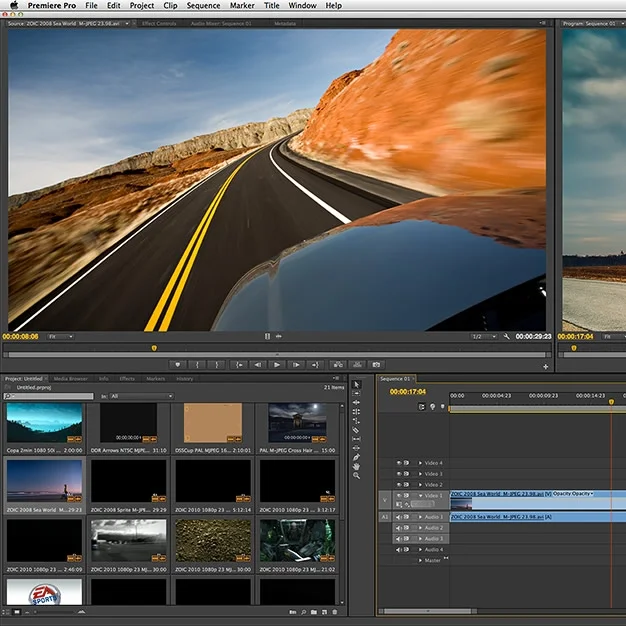626x626 pixels.
Task: Switch to the History tab
Action: pyautogui.click(x=184, y=378)
